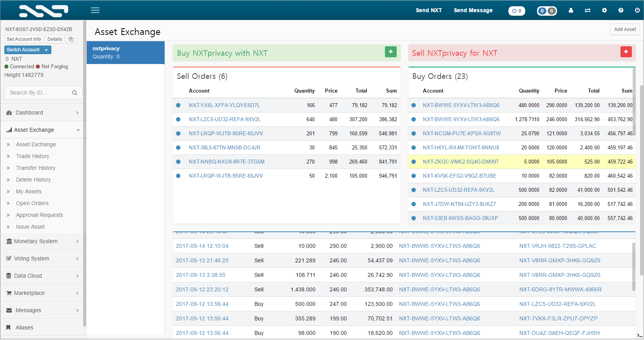Screen dimensions: 644x340
Task: Click the Buy Orders panel scrollbar
Action: (634, 102)
